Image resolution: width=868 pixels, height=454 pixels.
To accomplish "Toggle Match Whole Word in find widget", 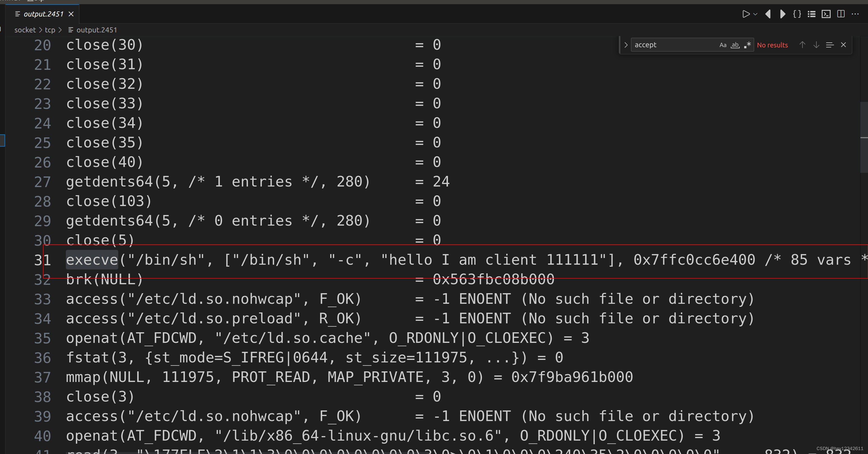I will [x=735, y=45].
